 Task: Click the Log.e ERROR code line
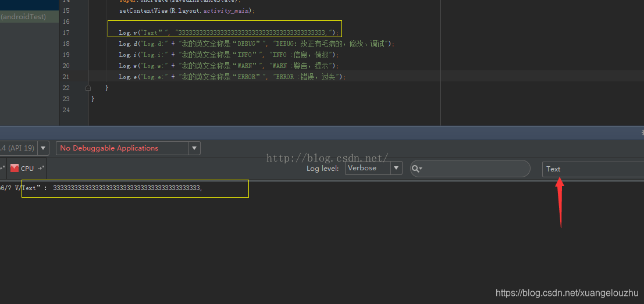(x=233, y=77)
